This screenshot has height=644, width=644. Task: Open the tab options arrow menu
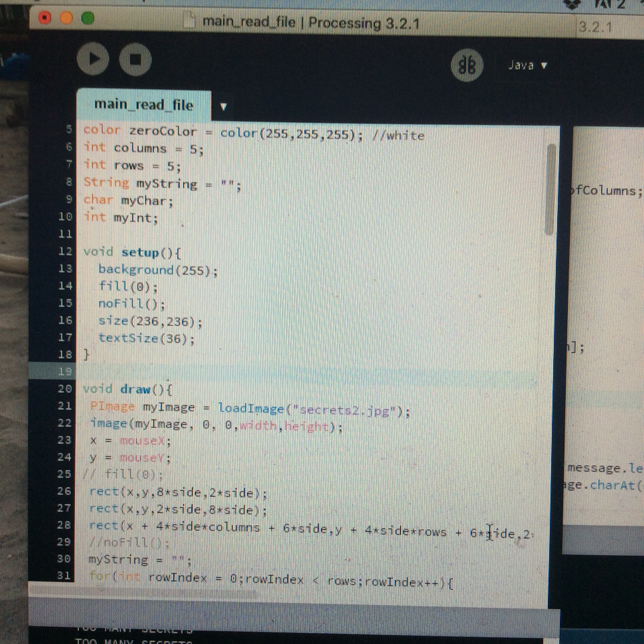point(223,107)
